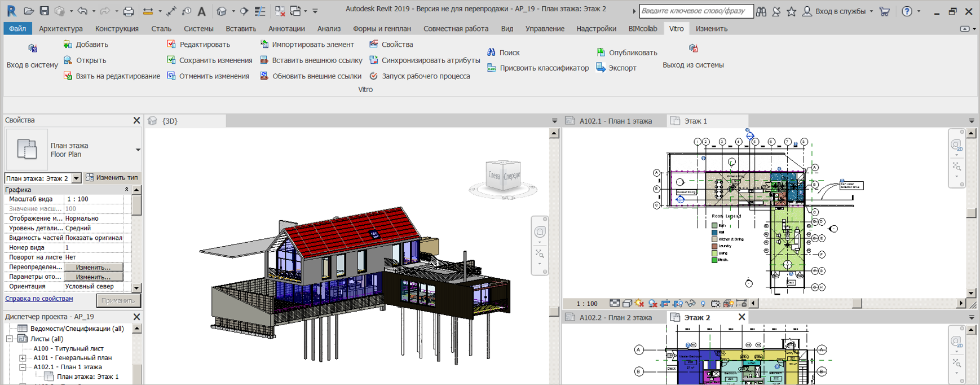Click the Reveal Hidden Elements lightbulb icon

tap(703, 303)
